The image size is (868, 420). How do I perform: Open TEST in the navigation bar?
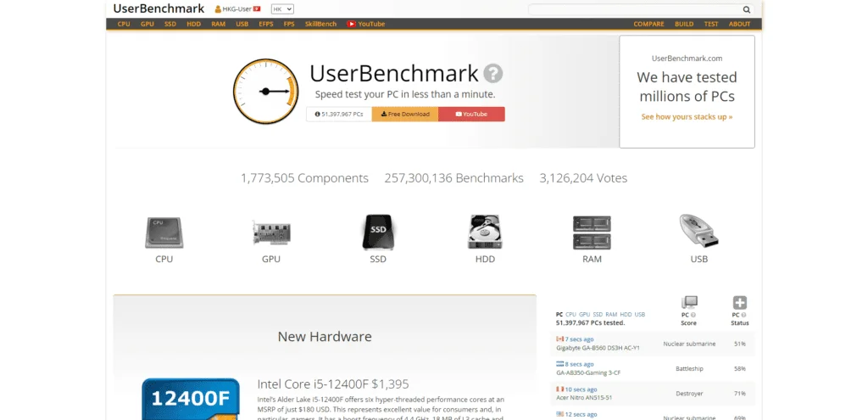pyautogui.click(x=711, y=24)
